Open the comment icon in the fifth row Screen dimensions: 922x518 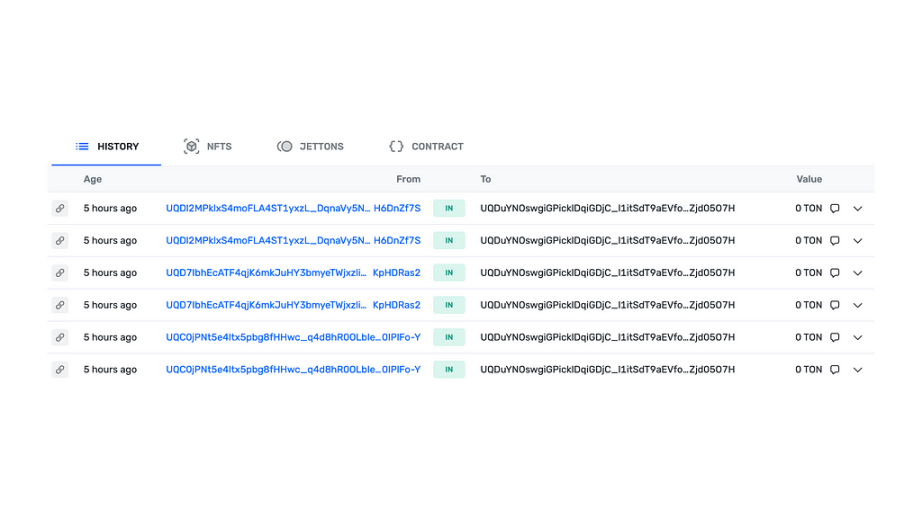click(835, 337)
